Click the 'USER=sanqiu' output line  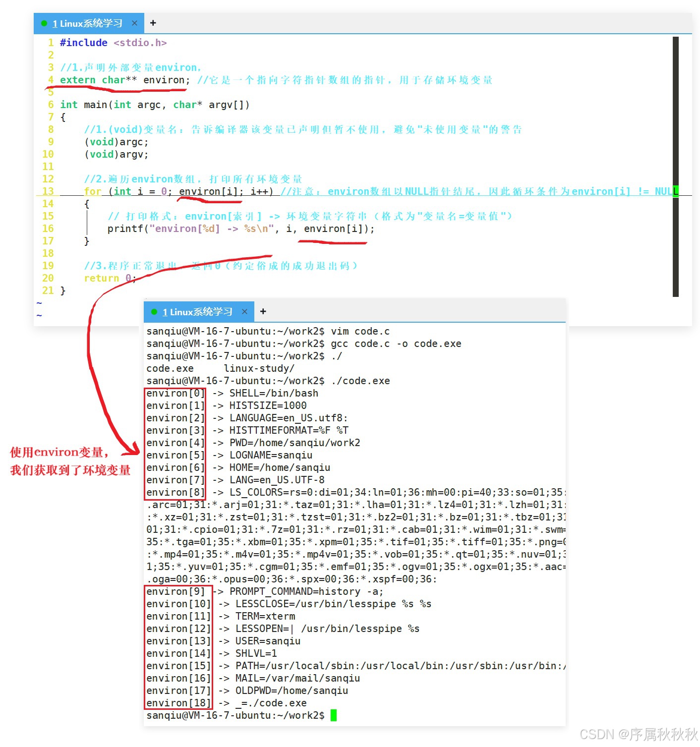224,641
